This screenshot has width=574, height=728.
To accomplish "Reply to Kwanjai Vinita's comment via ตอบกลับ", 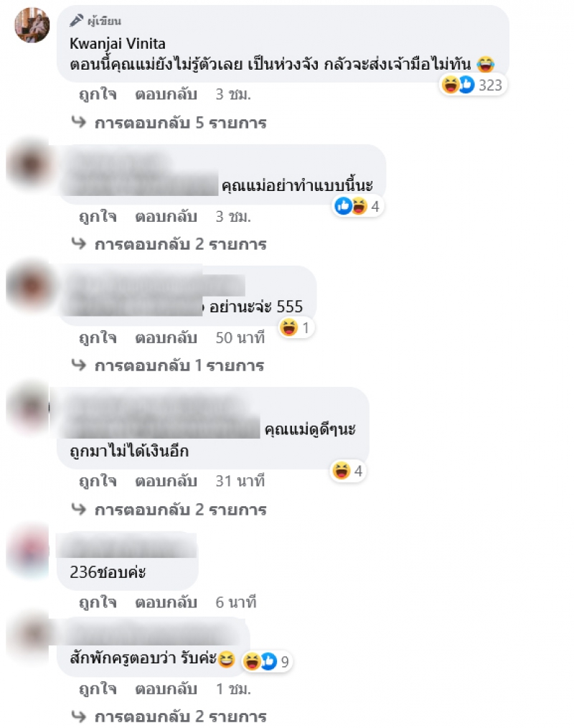I will pos(166,95).
